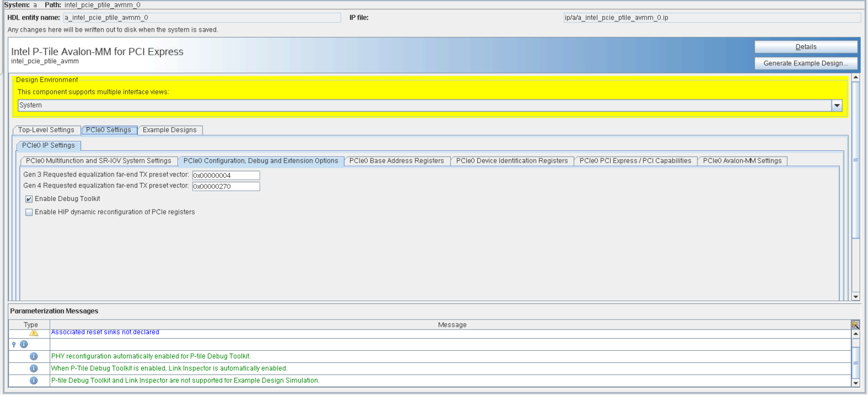The image size is (868, 395).
Task: Collapse the info messages group
Action: (14, 344)
